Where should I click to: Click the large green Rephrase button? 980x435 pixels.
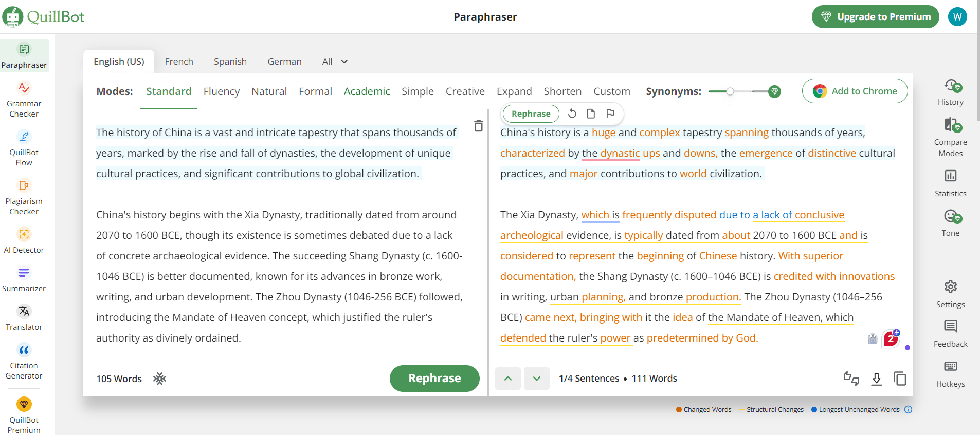tap(434, 379)
